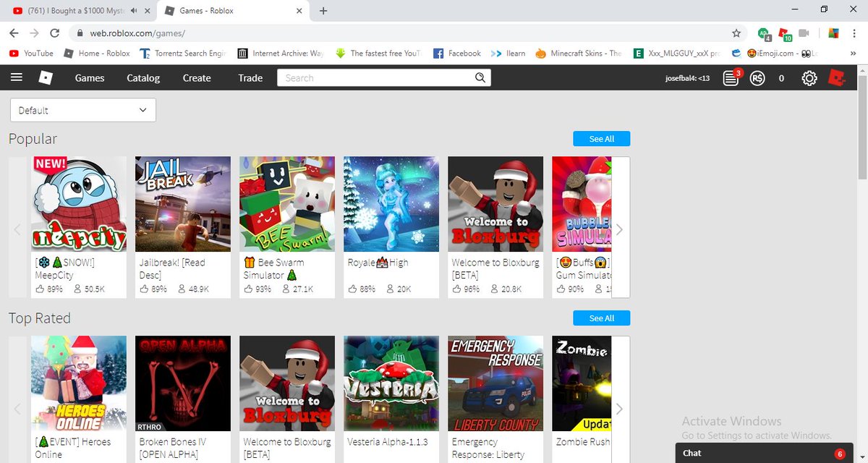Screen dimensions: 868x463
Task: Click the mute tab speaker icon on YouTube tab
Action: [134, 11]
